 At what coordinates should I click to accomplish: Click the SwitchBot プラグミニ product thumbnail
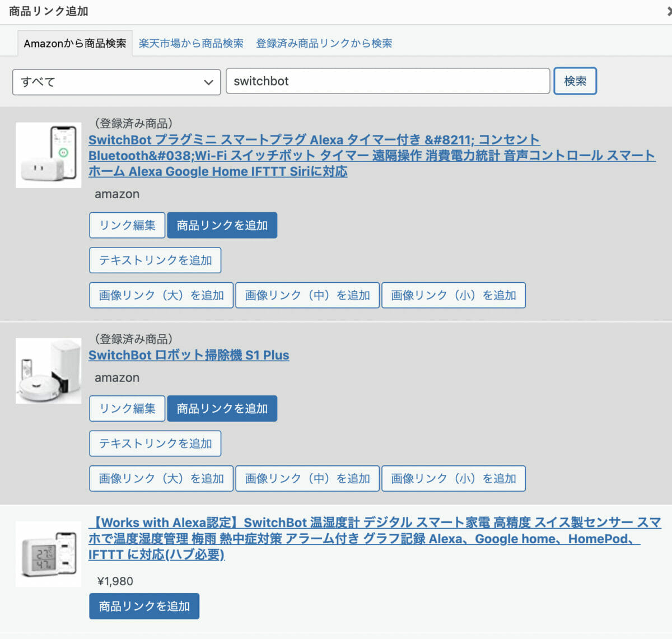(x=48, y=155)
